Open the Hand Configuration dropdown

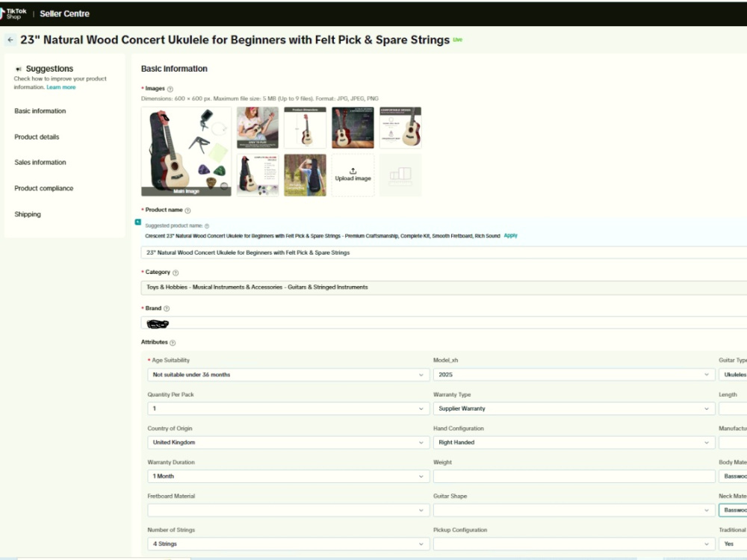point(574,442)
